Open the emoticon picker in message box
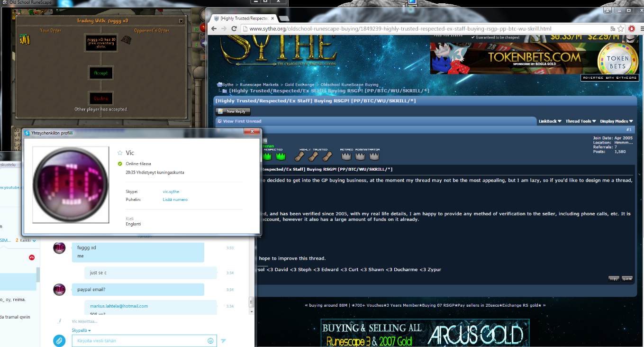Screen dimensions: 644x347 click(210, 340)
